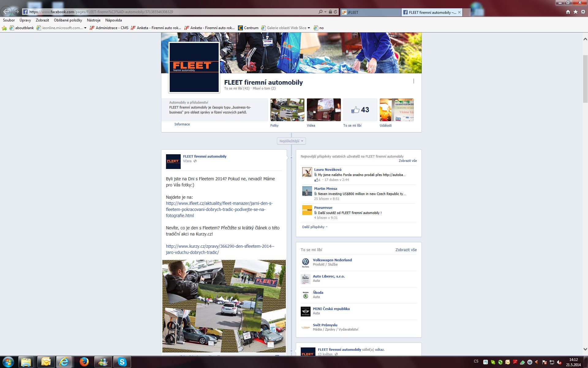Image resolution: width=588 pixels, height=368 pixels.
Task: Expand the Další příspěvky dropdown
Action: tap(315, 227)
